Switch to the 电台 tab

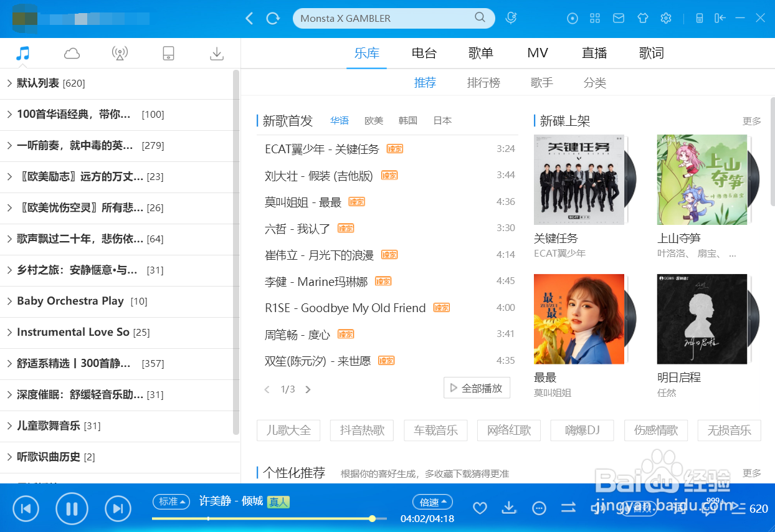coord(424,54)
